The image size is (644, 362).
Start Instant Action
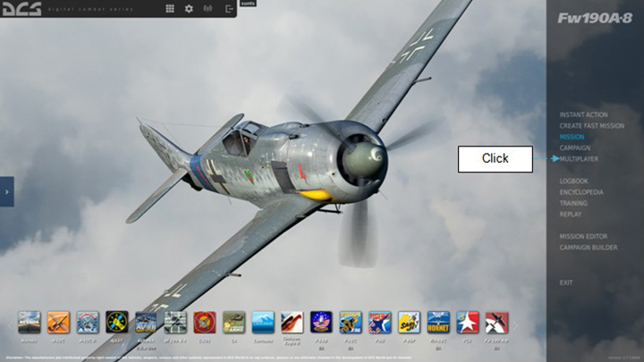[583, 115]
